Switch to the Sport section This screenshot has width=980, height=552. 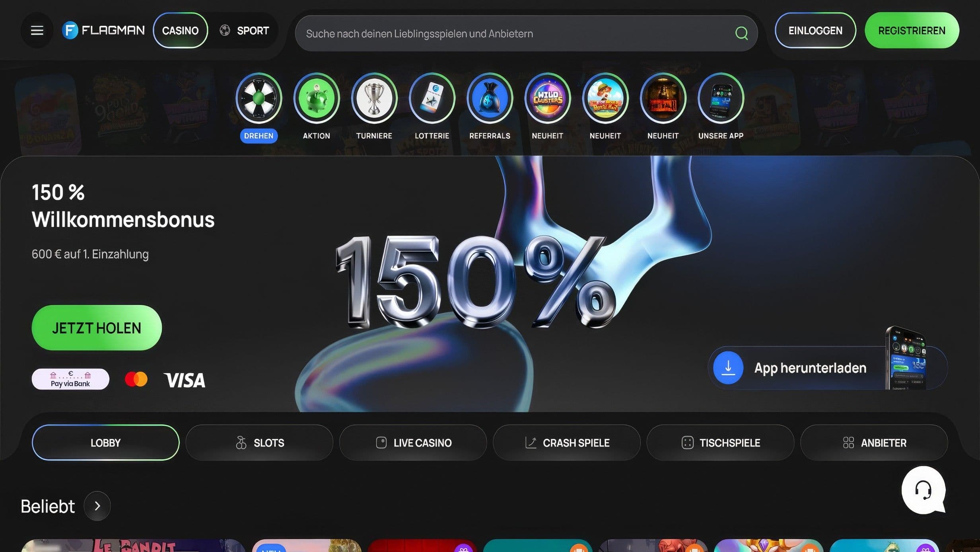click(245, 30)
